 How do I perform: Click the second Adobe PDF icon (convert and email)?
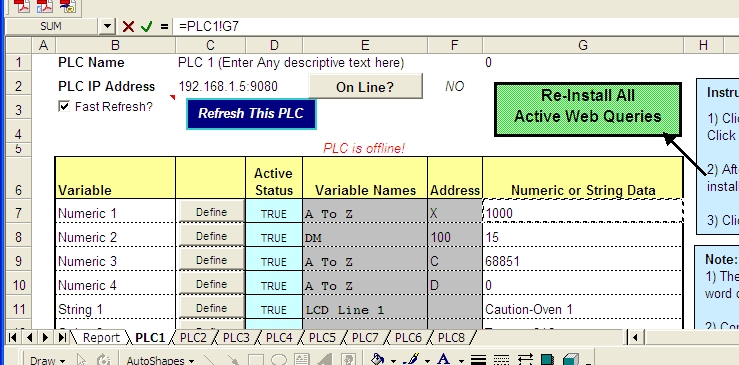click(45, 6)
